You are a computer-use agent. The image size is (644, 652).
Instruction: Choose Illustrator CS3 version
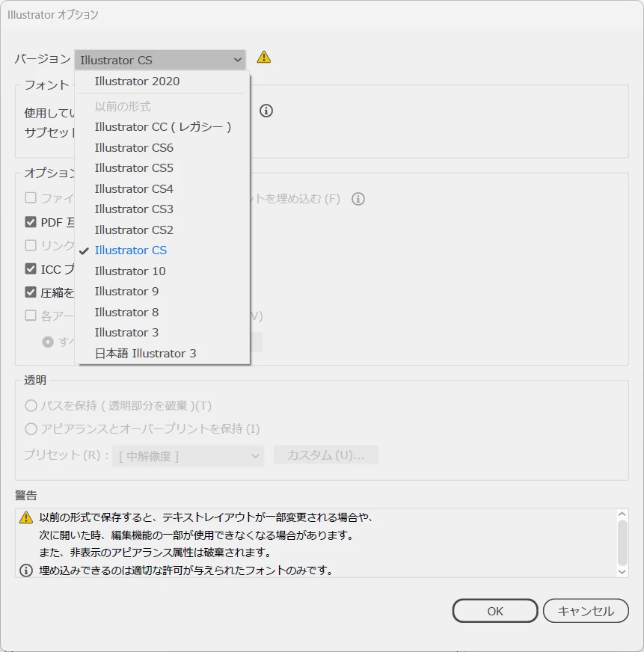(162, 209)
